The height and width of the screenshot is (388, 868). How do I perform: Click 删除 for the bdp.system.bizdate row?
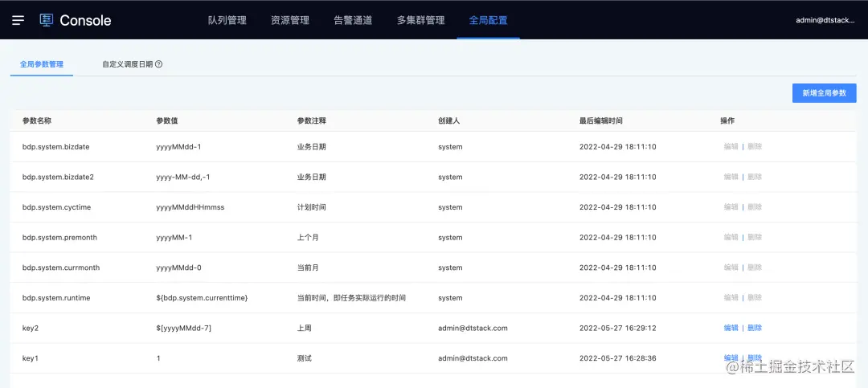click(755, 147)
